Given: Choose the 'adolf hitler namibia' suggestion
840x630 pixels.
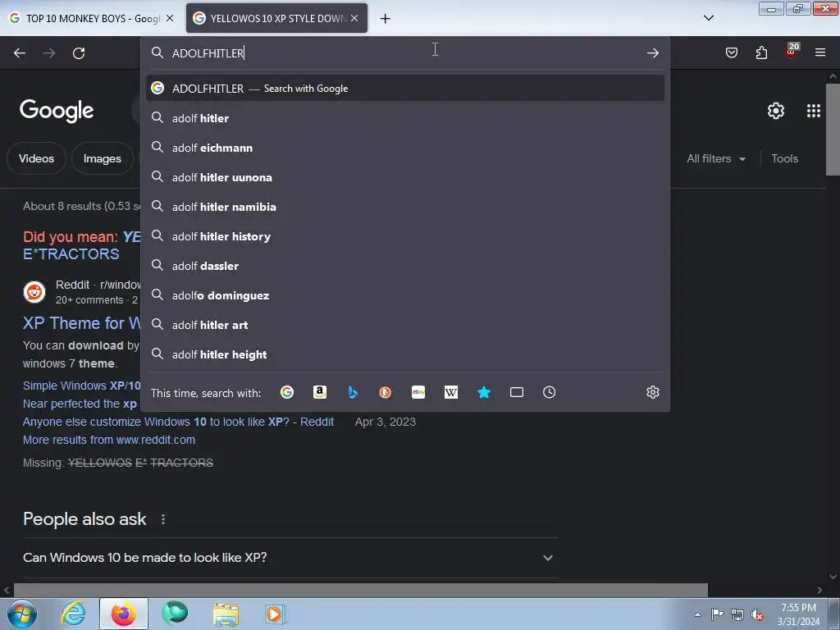Looking at the screenshot, I should click(405, 207).
